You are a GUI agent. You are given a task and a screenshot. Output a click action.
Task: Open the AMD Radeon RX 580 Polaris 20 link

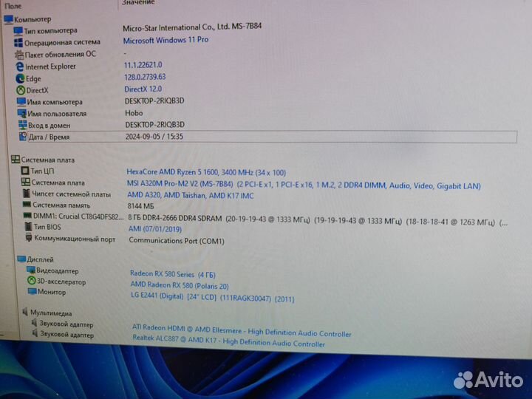(x=180, y=285)
